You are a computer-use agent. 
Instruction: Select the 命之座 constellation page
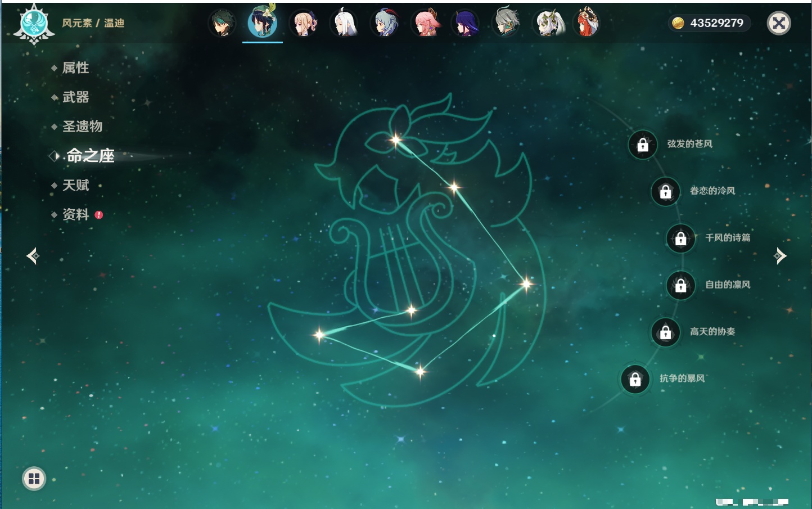tap(90, 156)
